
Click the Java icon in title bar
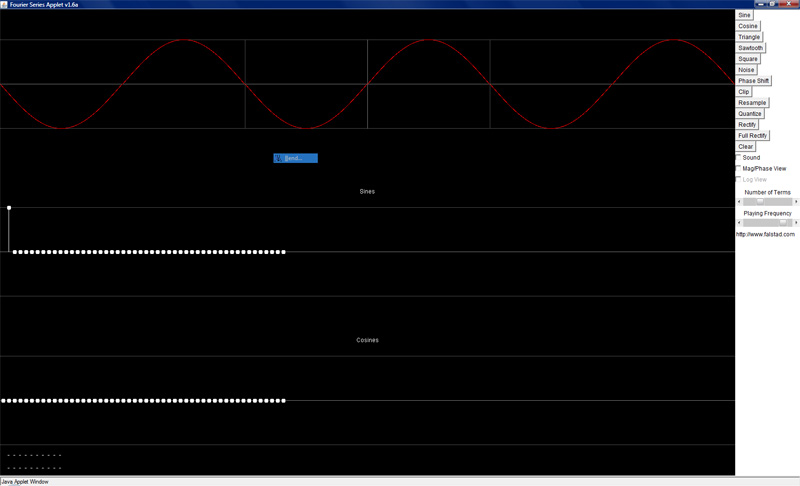(x=4, y=5)
